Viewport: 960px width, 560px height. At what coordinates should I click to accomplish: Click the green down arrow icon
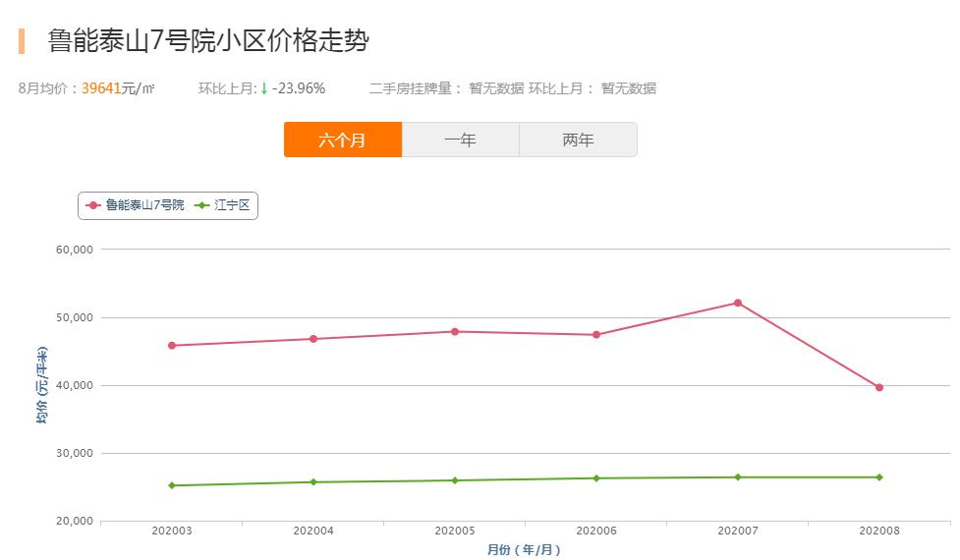(264, 88)
